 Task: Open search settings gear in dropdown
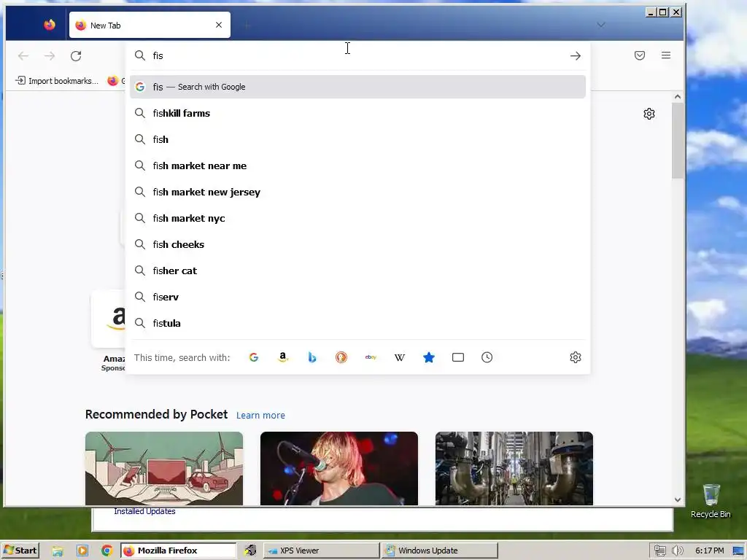pyautogui.click(x=575, y=357)
